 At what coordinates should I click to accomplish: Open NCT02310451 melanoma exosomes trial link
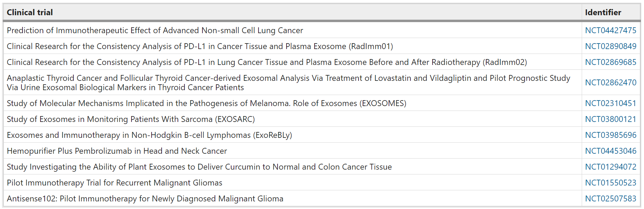tap(610, 103)
